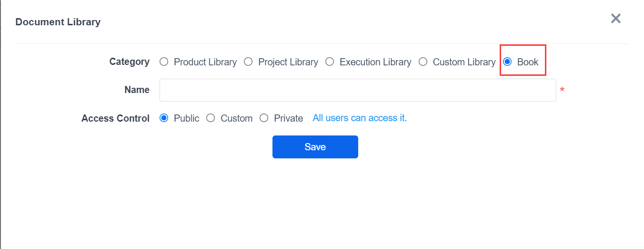
Task: Click the Document Library dialog title
Action: tap(58, 22)
